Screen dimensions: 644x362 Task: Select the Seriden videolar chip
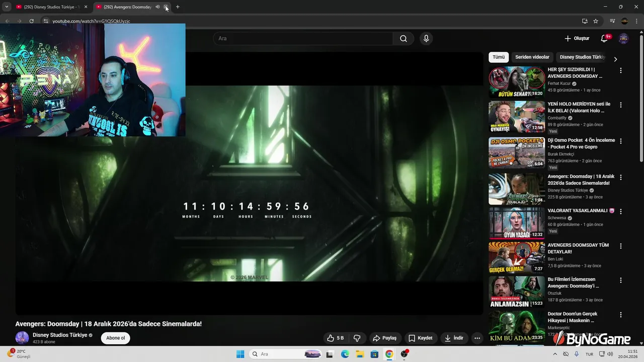click(x=532, y=57)
